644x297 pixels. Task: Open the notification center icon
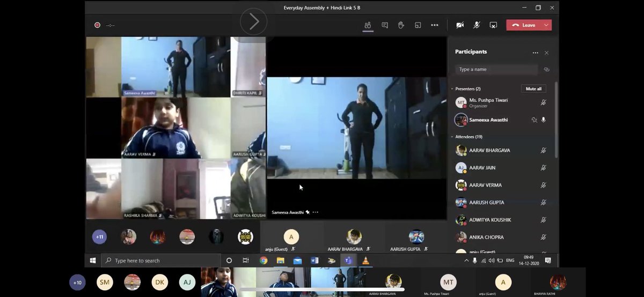coord(548,261)
